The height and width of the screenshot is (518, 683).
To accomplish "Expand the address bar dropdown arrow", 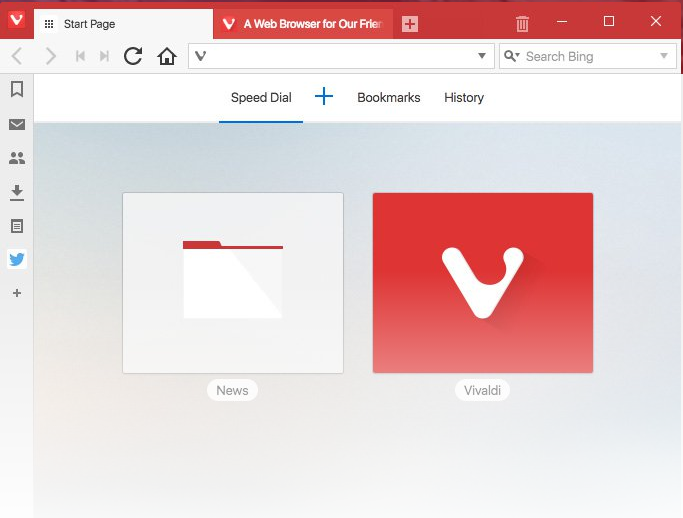I will click(x=482, y=56).
